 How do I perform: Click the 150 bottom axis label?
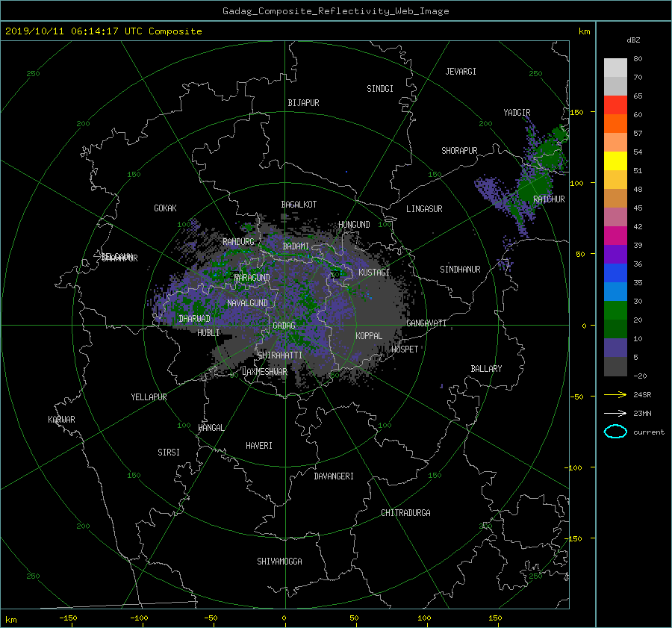coord(495,618)
